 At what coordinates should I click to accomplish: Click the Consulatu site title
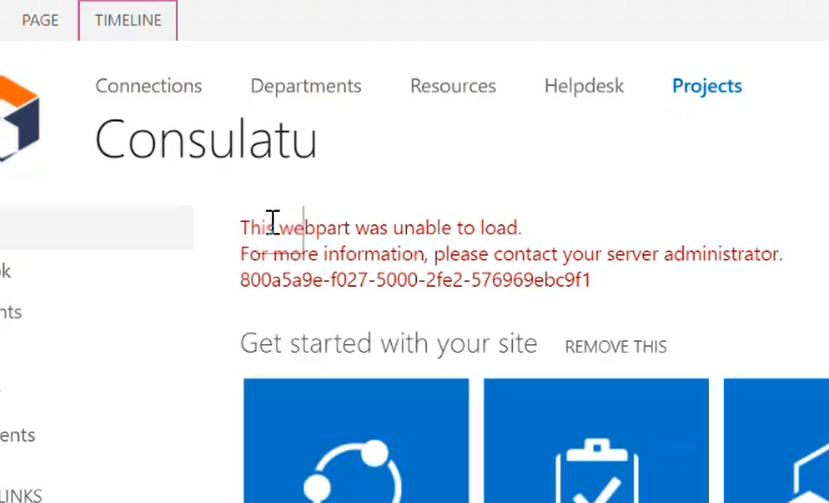click(x=205, y=139)
